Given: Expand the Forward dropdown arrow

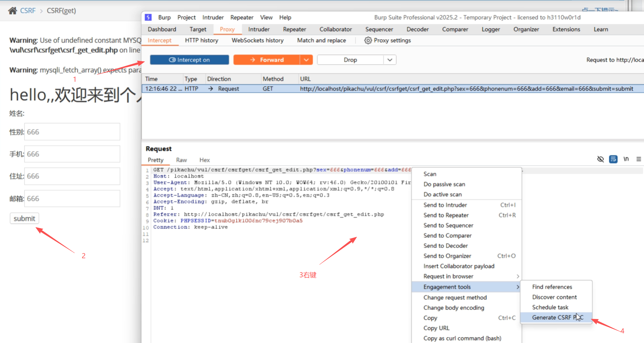Looking at the screenshot, I should coord(306,60).
